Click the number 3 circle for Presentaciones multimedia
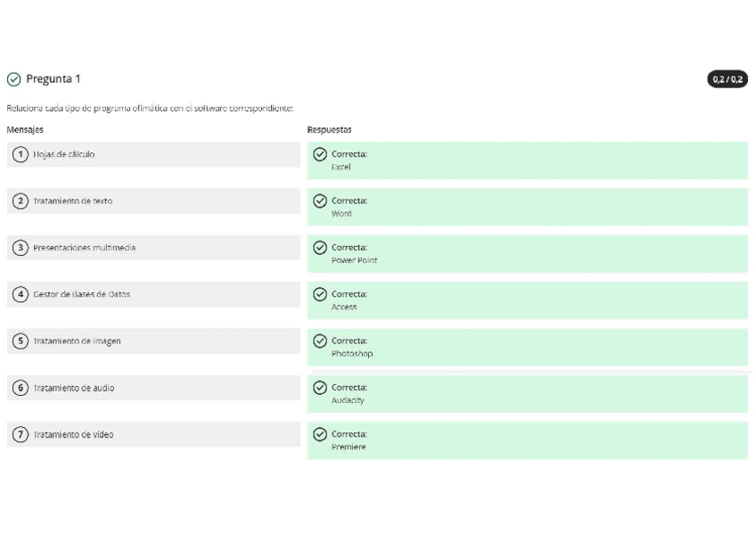Screen dimensions: 756x534 pyautogui.click(x=20, y=248)
